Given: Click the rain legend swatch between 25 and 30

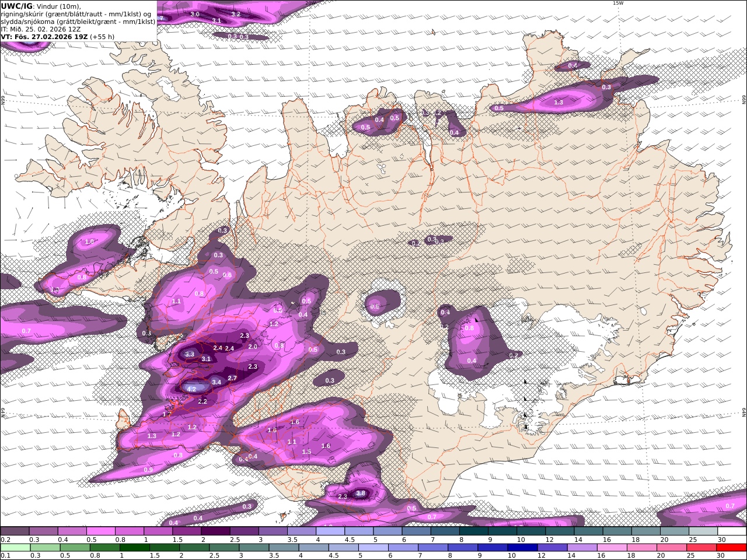Looking at the screenshot, I should 701,547.
